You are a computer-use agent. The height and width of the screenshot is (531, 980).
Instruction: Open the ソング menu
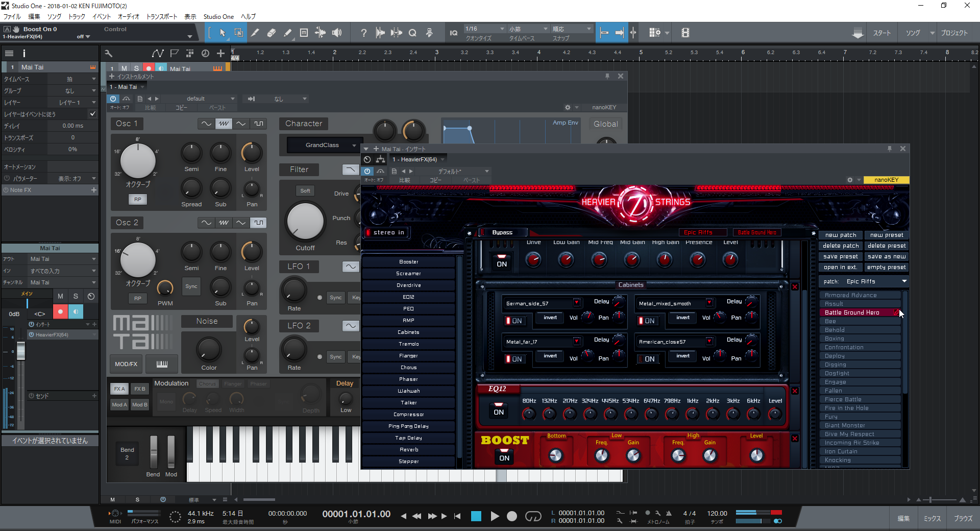coord(54,16)
